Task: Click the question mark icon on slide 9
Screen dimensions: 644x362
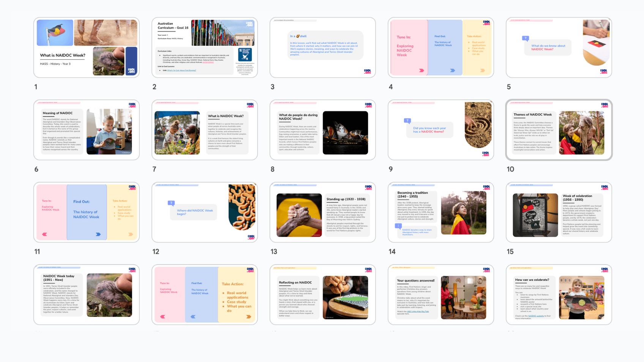Action: (407, 121)
